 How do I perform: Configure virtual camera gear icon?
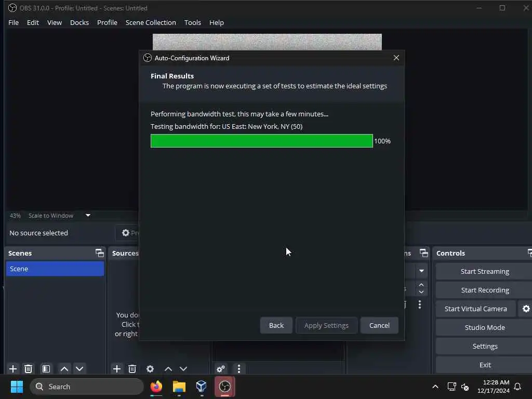(x=526, y=309)
